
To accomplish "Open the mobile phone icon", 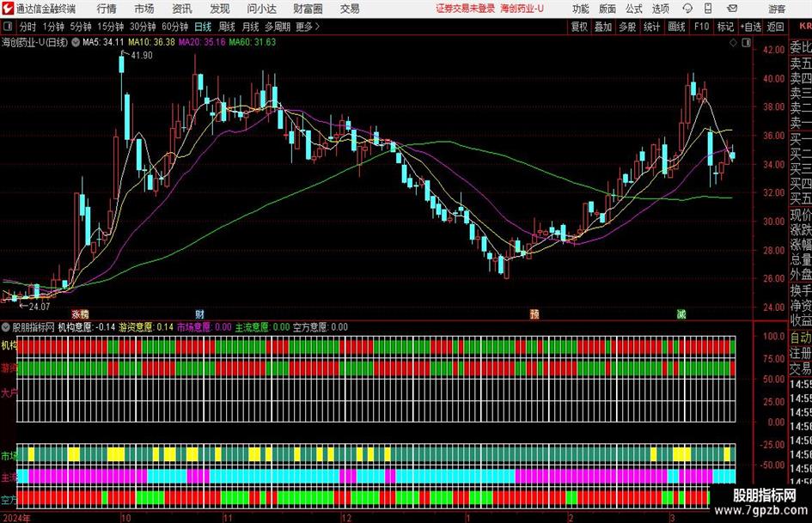I will (708, 9).
